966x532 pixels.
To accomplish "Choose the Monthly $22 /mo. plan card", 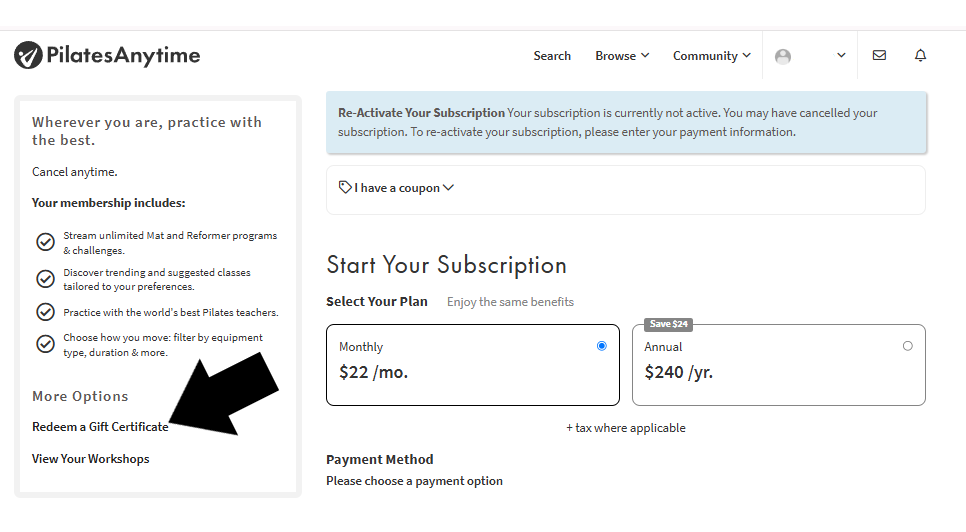I will [473, 365].
